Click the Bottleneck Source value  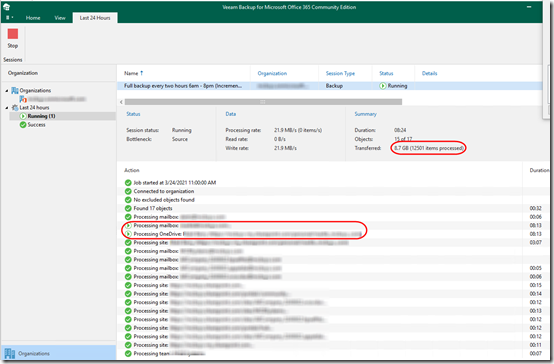[x=180, y=139]
